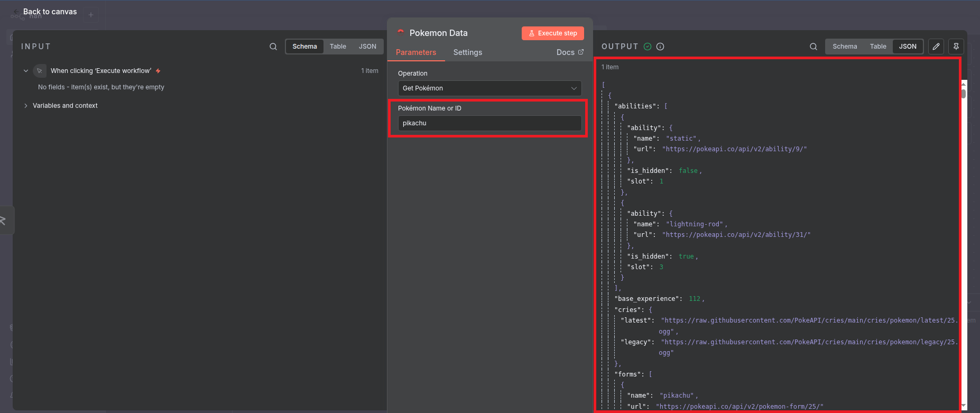
Task: Switch INPUT view to JSON
Action: 367,47
